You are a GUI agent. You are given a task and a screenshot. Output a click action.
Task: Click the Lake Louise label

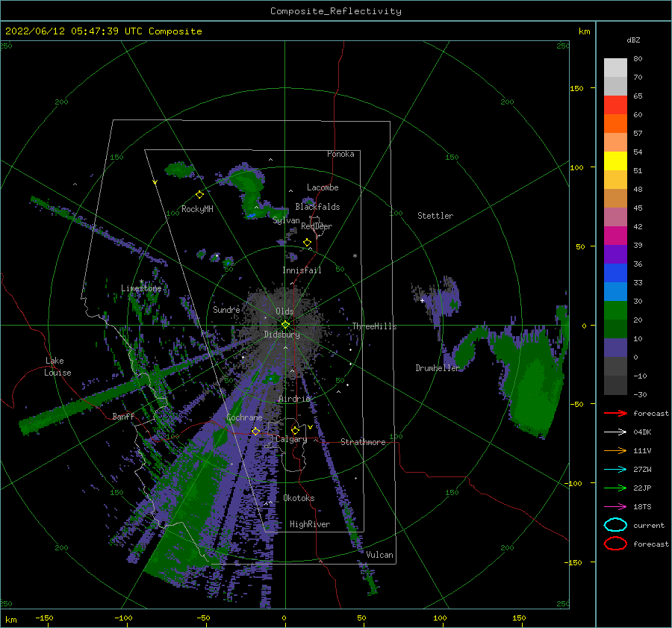pyautogui.click(x=57, y=367)
